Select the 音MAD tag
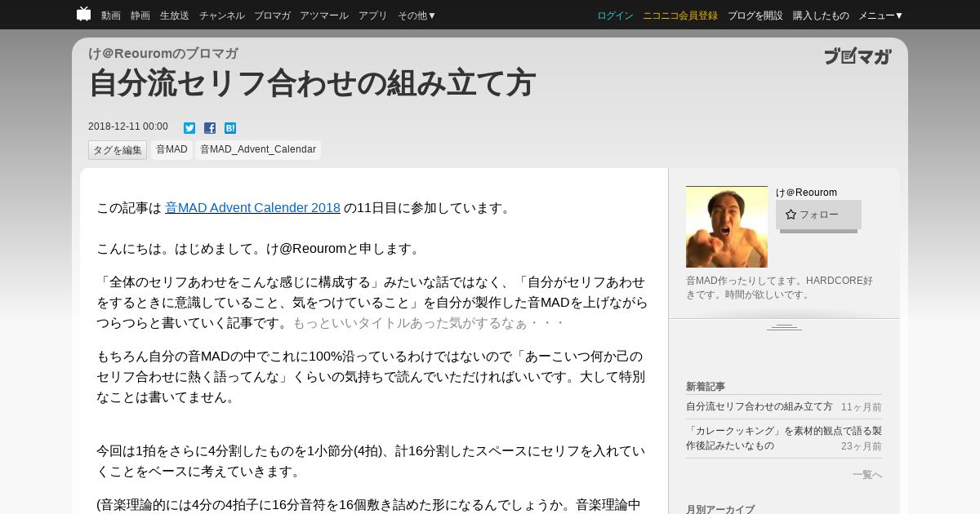 (171, 150)
